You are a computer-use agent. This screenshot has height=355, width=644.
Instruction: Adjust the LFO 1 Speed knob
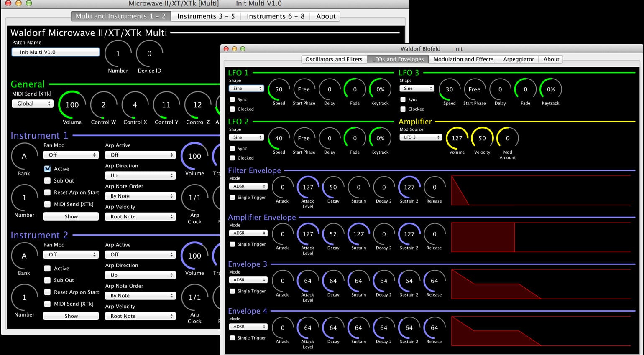(x=279, y=89)
